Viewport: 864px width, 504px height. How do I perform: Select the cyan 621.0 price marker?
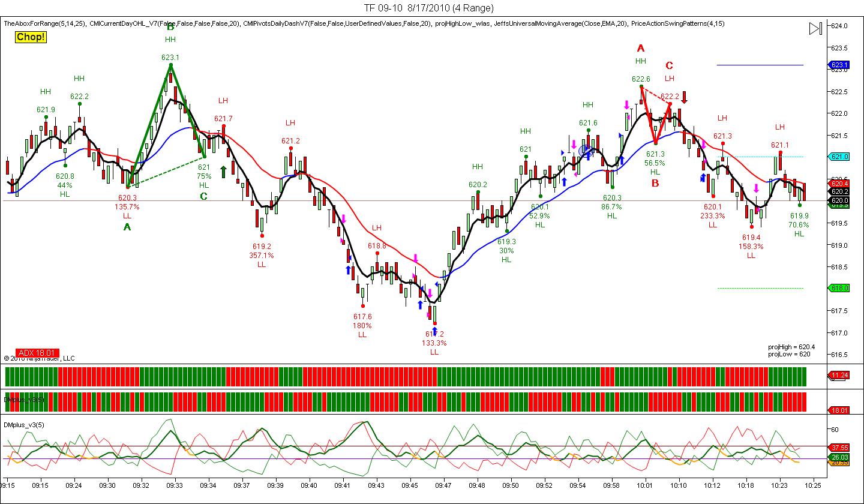coord(839,157)
